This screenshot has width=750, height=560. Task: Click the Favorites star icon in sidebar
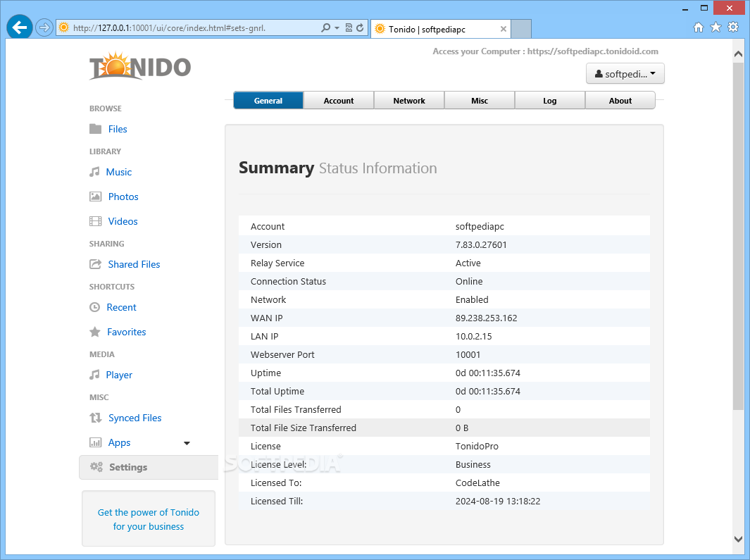tap(94, 332)
